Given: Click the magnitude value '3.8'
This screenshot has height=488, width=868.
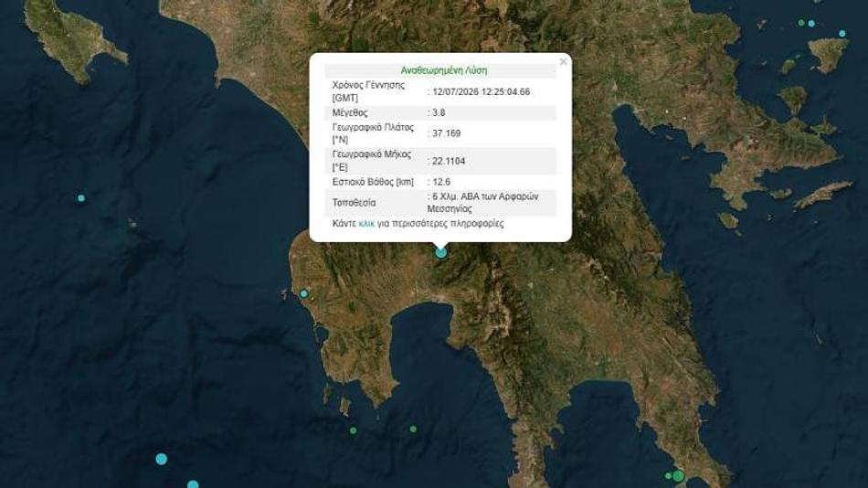Looking at the screenshot, I should 439,112.
